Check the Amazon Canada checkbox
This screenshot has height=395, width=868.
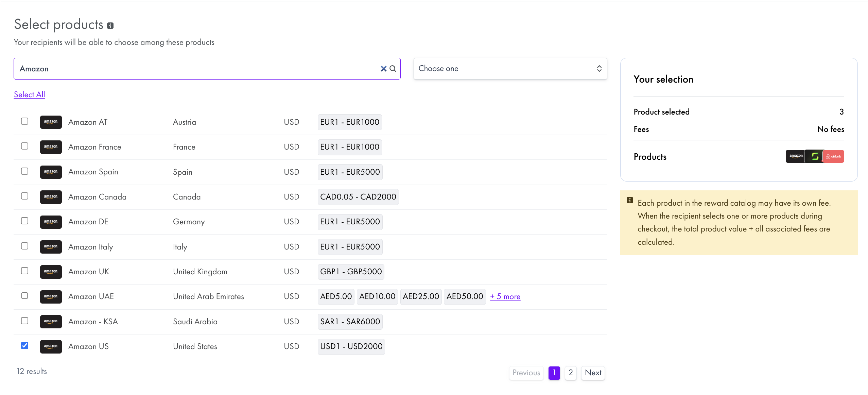click(24, 196)
